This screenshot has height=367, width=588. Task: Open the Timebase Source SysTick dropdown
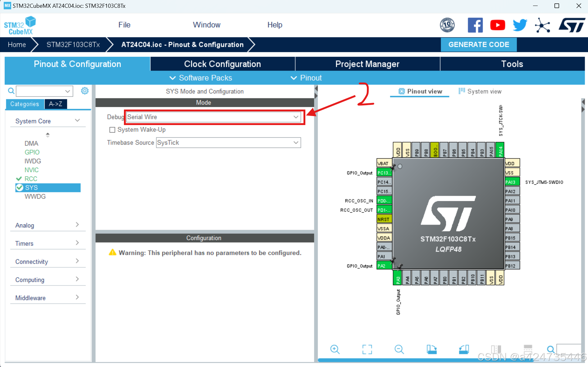click(x=295, y=143)
